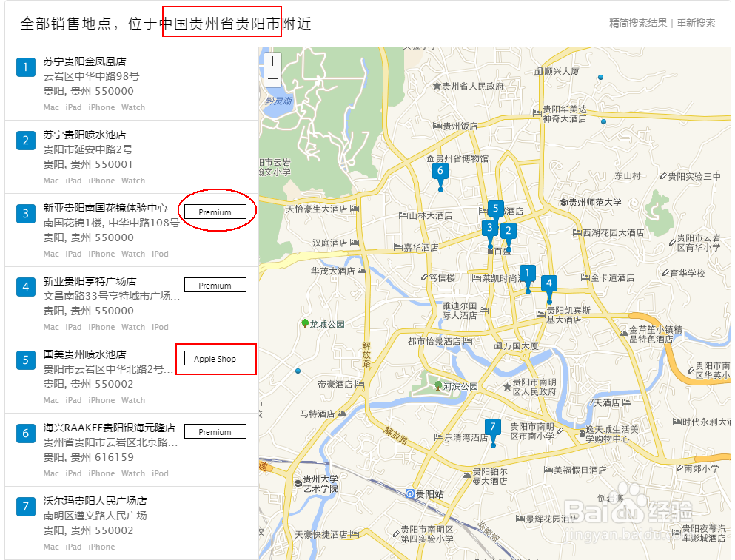Screen dimensions: 735x560
Task: Open store 苏宁贵阳喷水池店
Action: 85,135
